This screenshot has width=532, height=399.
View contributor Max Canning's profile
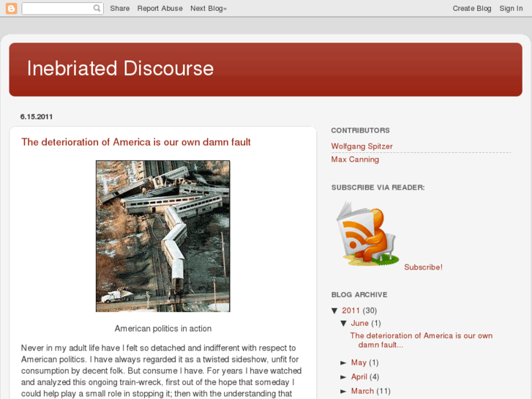click(355, 160)
